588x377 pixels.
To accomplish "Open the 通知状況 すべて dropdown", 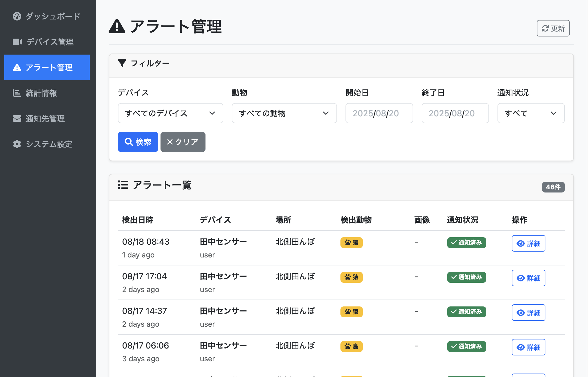I will tap(531, 113).
